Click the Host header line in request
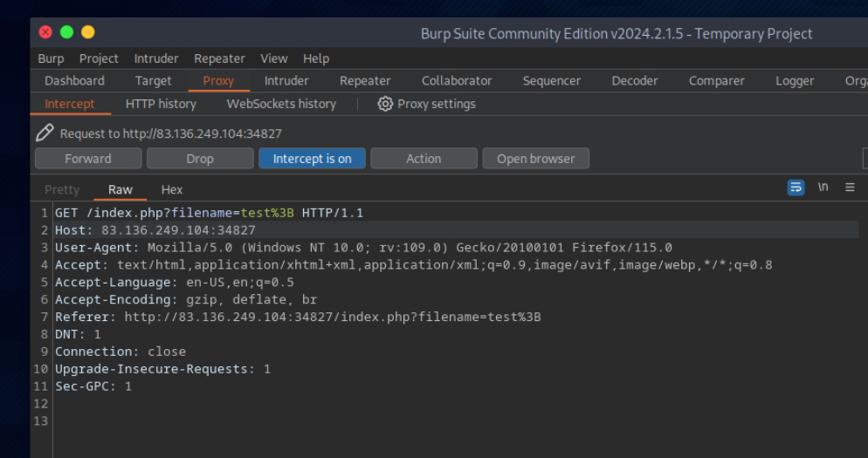Viewport: 868px width, 458px height. 155,230
